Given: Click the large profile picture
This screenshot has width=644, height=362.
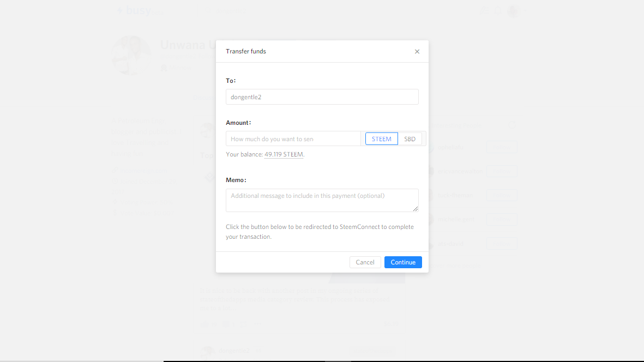Looking at the screenshot, I should tap(131, 56).
